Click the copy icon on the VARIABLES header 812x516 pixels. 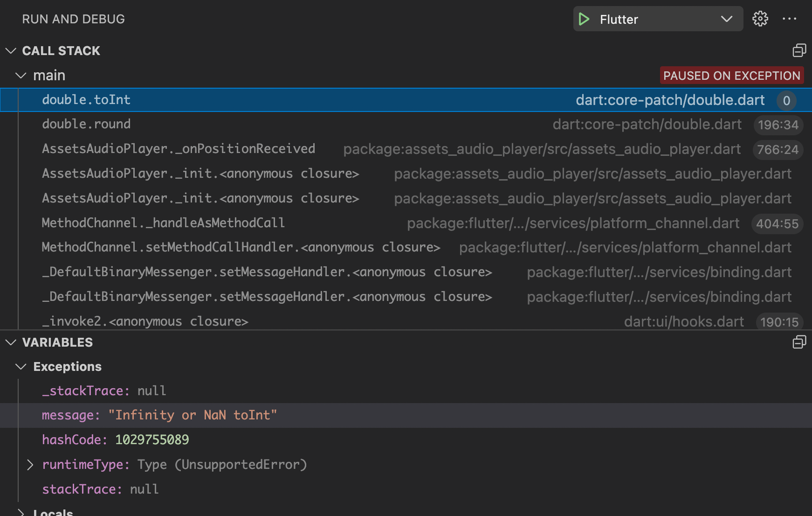[x=799, y=342]
